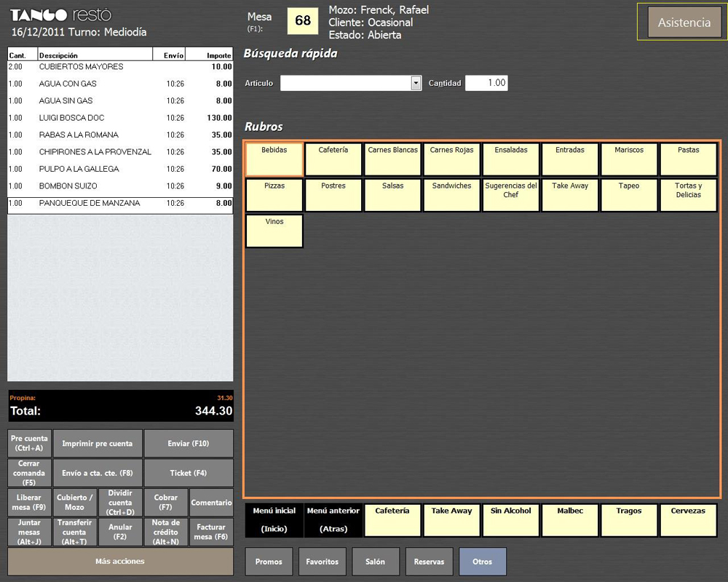Open the Carnes Blancas category
This screenshot has height=582, width=728.
point(393,159)
